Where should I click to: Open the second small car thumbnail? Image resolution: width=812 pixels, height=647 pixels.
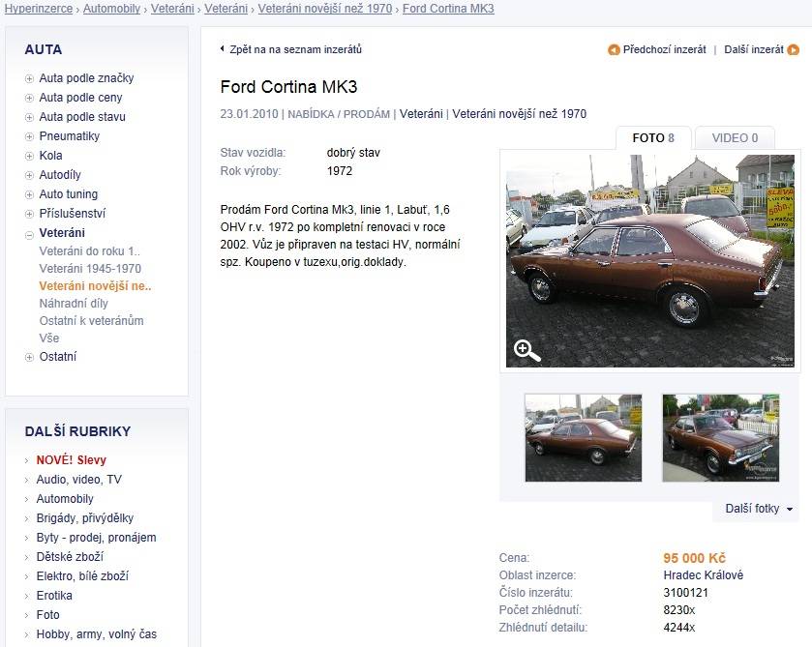(720, 437)
